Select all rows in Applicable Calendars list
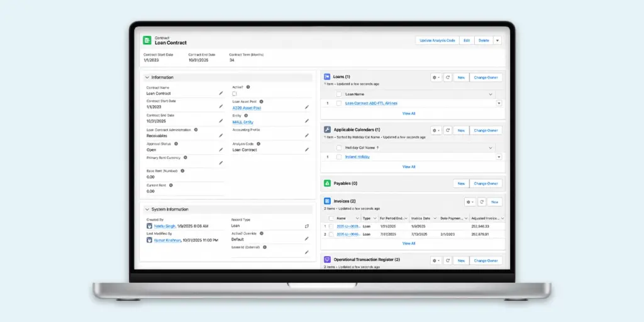Screen dimensions: 644x322 tap(339, 147)
